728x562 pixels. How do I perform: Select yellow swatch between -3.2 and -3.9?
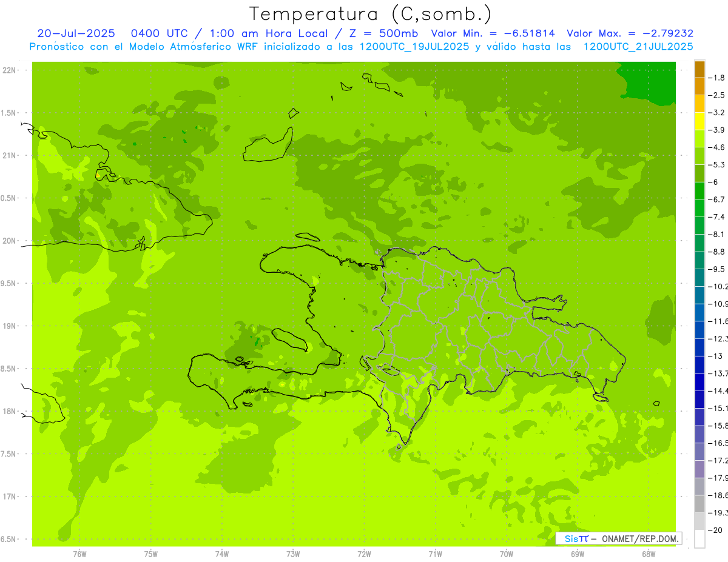(x=699, y=121)
